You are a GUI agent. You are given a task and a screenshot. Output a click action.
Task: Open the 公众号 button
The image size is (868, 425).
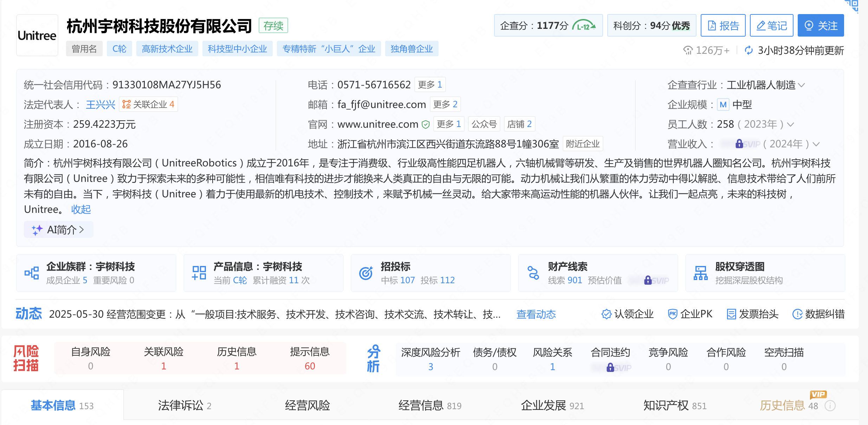[484, 124]
